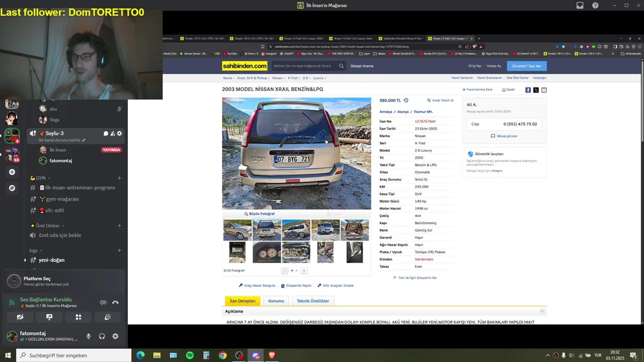The width and height of the screenshot is (644, 362).
Task: Create channel in logs category
Action: [119, 250]
